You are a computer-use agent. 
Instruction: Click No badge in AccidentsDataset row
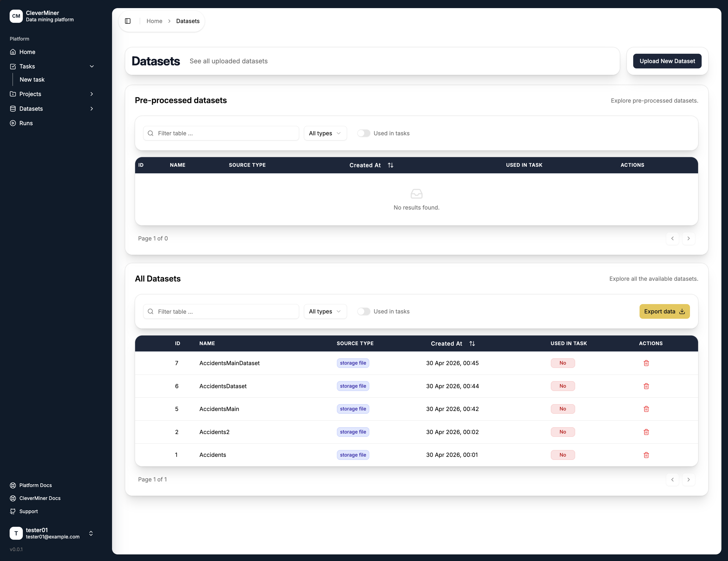tap(563, 386)
